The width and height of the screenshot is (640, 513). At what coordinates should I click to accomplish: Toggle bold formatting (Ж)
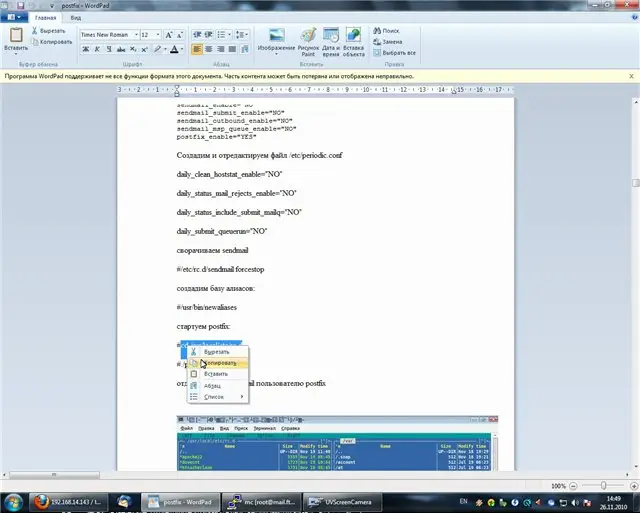(x=86, y=49)
